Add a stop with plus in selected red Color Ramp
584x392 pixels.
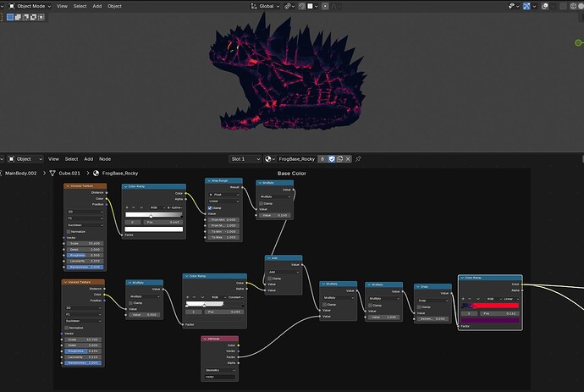click(x=463, y=299)
